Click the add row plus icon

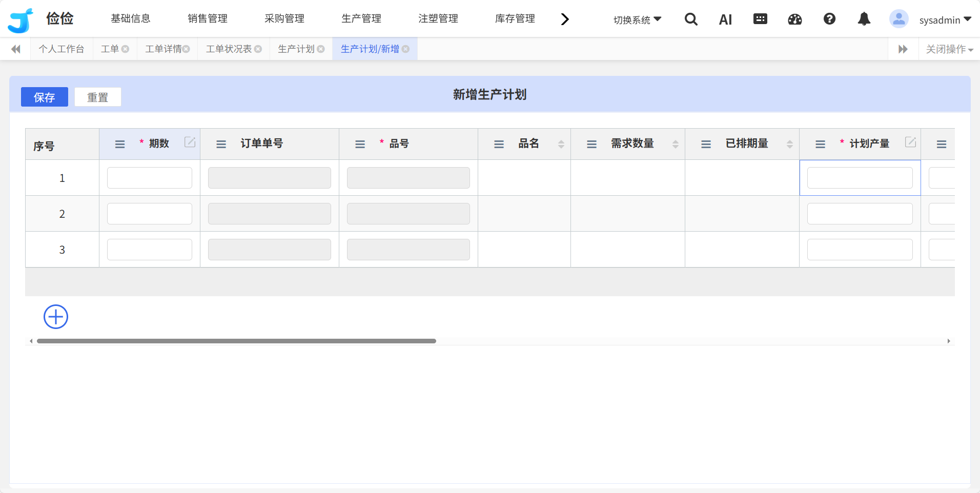56,317
